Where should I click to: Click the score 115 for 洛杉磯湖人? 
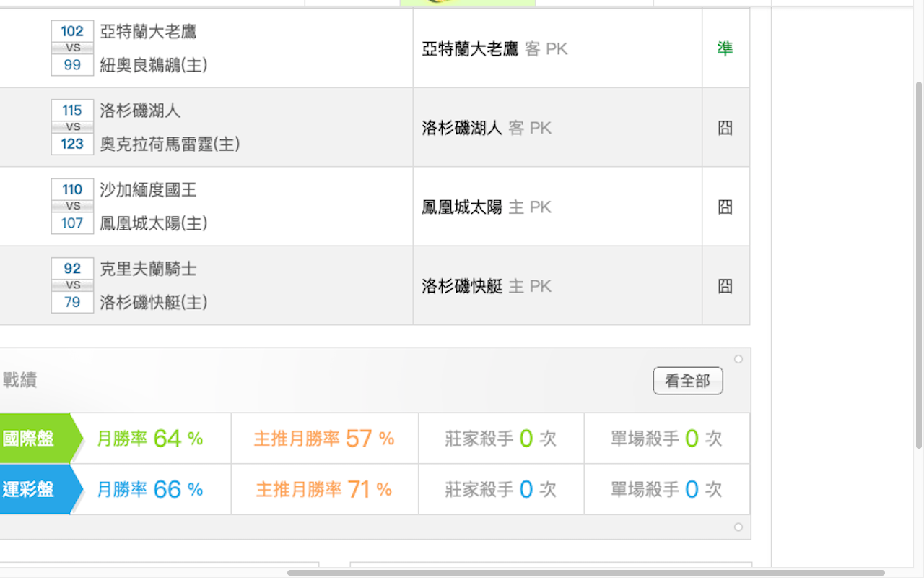coord(72,111)
